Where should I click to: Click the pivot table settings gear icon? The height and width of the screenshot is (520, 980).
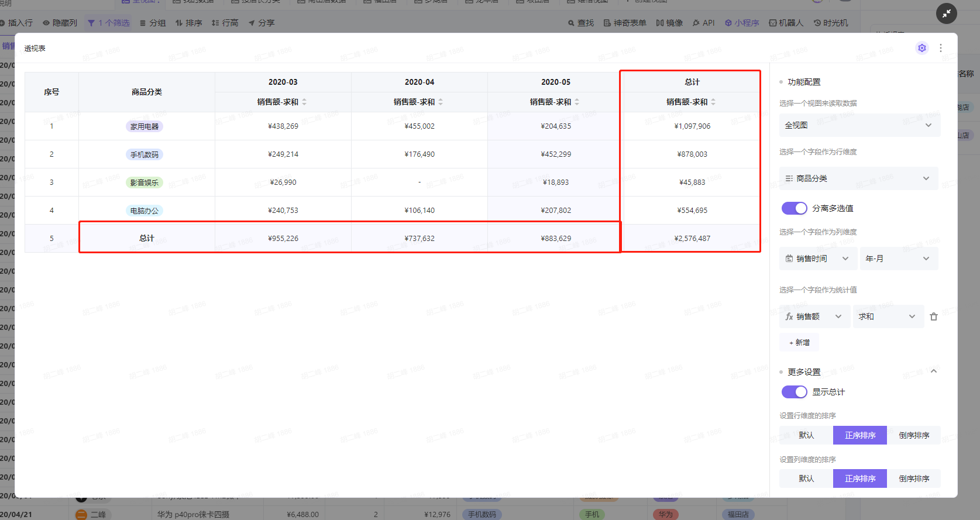point(921,48)
